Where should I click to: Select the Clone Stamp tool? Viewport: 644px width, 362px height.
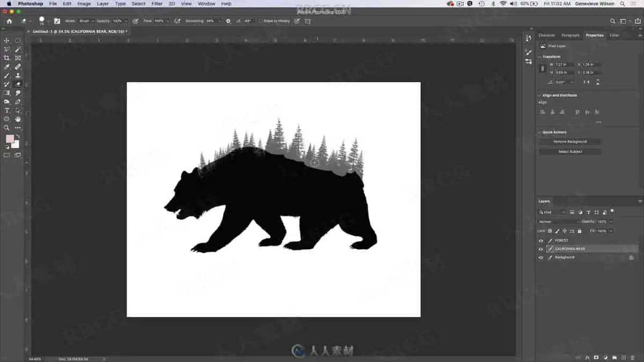click(18, 76)
